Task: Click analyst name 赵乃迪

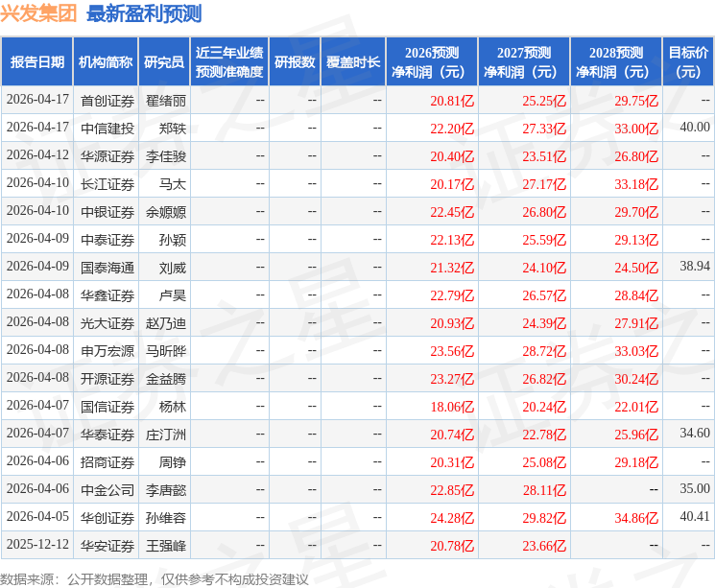Action: click(x=166, y=323)
